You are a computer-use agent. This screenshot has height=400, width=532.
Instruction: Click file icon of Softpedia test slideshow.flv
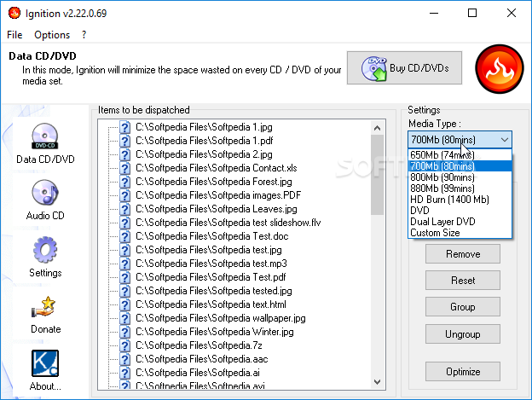click(124, 223)
